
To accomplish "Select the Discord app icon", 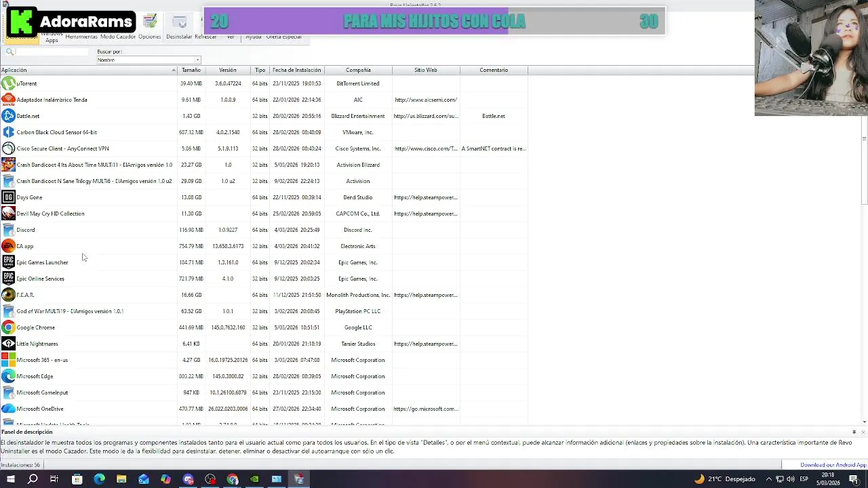I will click(8, 230).
